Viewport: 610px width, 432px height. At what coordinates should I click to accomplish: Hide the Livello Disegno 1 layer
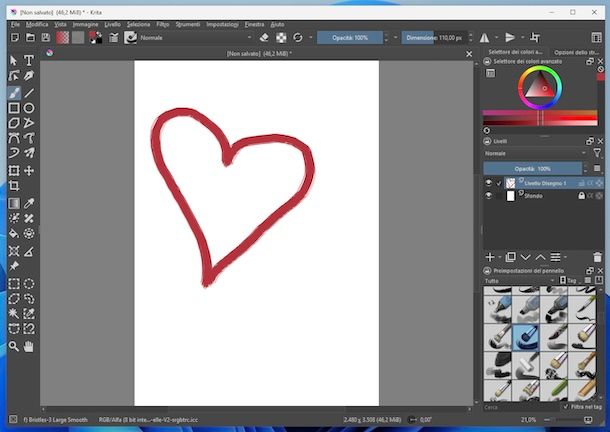(x=489, y=183)
